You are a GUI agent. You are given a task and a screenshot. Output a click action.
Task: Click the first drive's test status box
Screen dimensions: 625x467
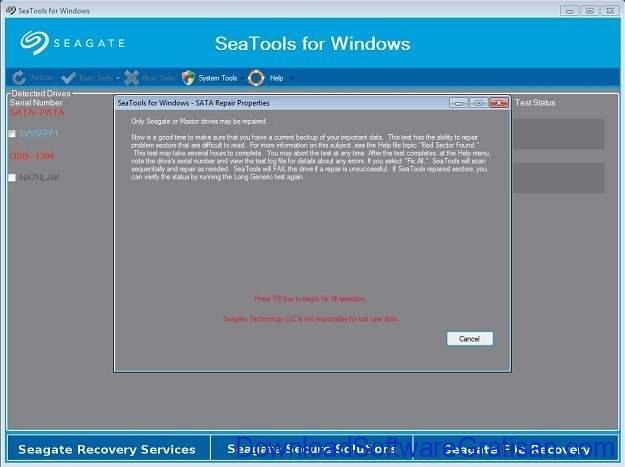coord(558,134)
